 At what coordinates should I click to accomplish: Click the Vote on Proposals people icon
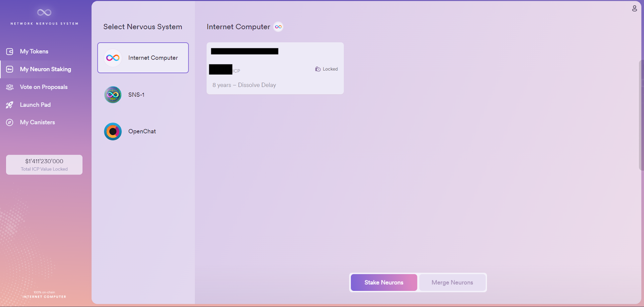pos(10,87)
